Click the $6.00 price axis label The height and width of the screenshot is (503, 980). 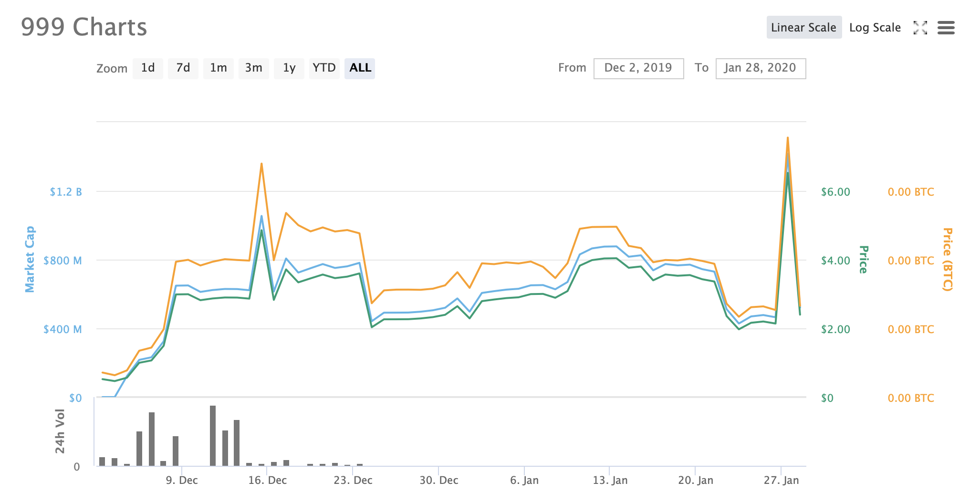coord(835,192)
